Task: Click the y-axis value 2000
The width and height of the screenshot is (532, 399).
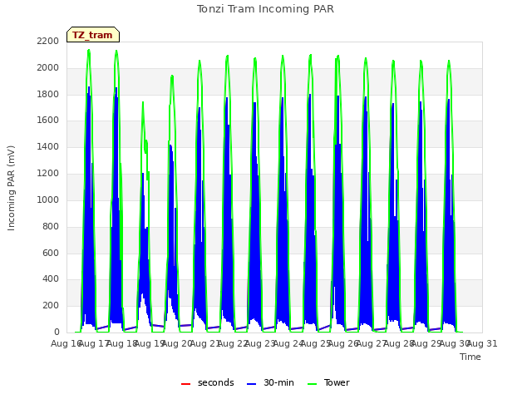Action: (48, 68)
